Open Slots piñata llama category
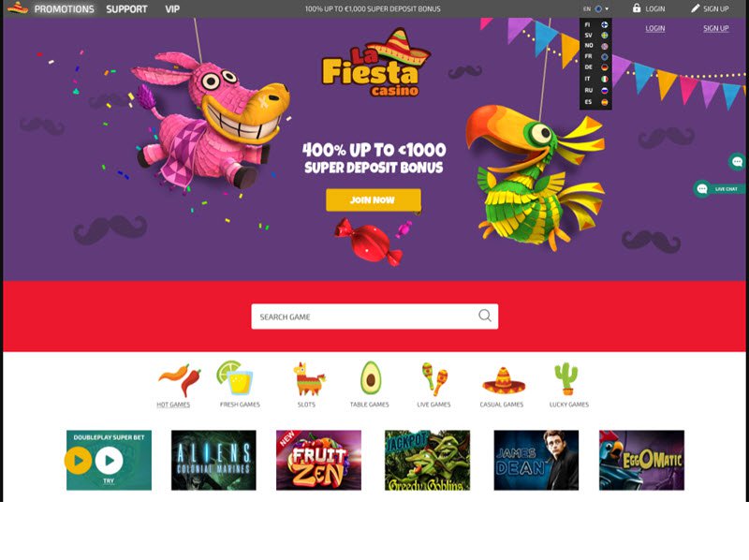Viewport: 749px width, 560px height. click(x=309, y=379)
